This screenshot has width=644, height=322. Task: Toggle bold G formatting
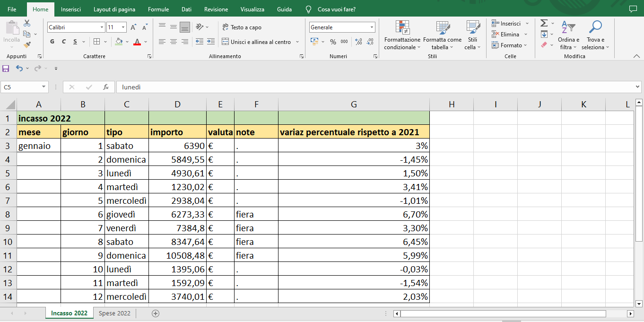(52, 42)
